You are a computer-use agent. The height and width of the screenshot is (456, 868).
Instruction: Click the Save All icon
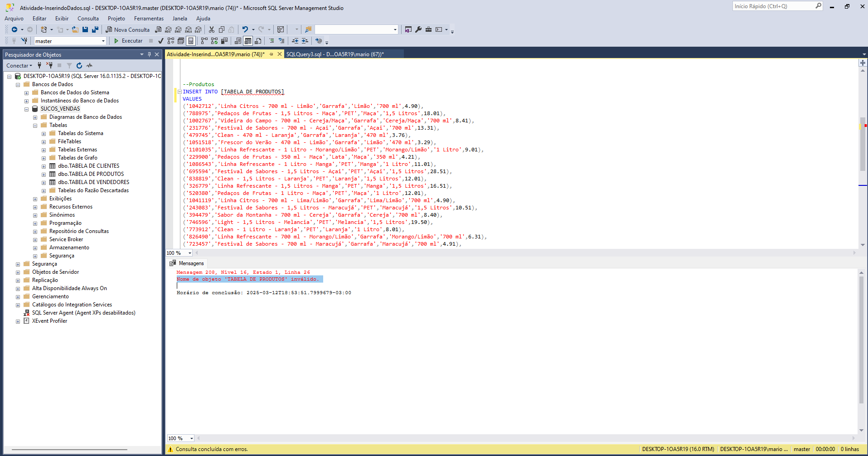point(95,29)
